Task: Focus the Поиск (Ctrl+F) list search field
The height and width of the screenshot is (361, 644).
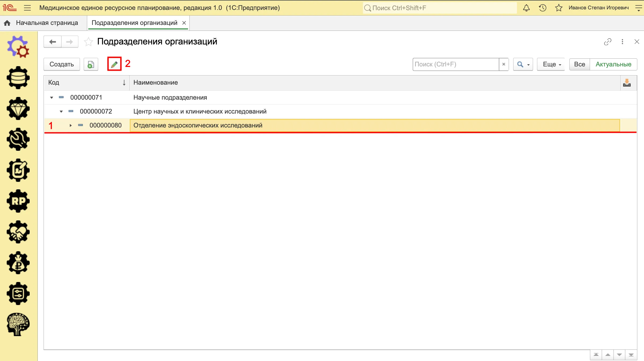Action: pos(456,64)
